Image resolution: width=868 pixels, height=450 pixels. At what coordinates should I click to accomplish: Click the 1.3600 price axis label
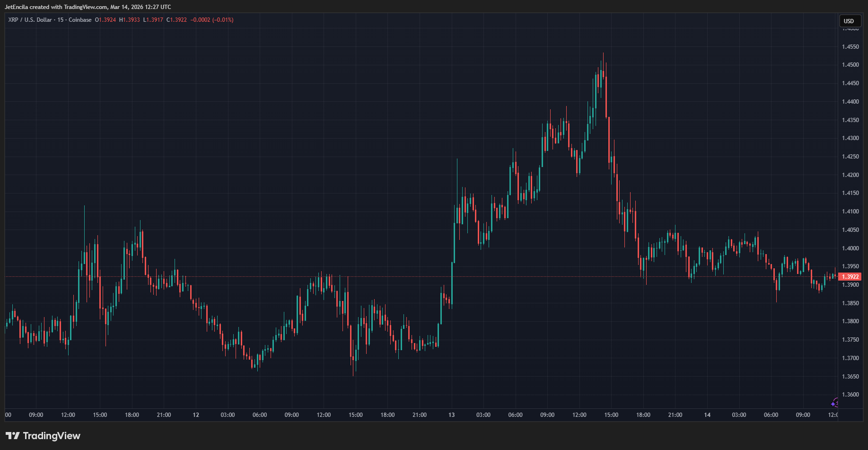tap(850, 395)
